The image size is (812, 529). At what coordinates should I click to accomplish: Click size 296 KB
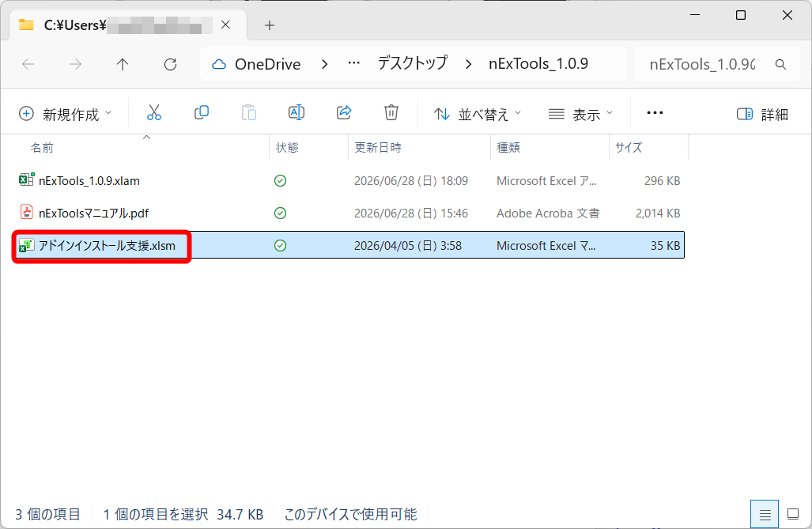[x=662, y=181]
